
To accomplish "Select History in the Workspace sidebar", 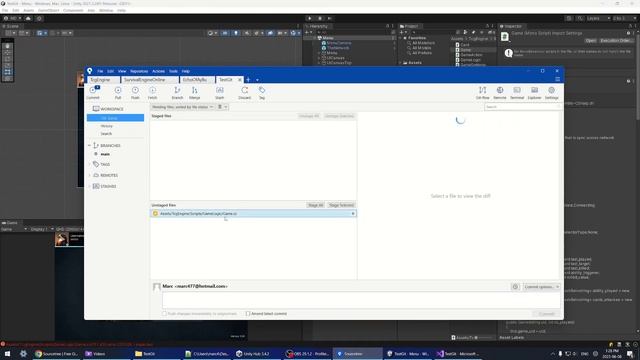I will tap(107, 126).
